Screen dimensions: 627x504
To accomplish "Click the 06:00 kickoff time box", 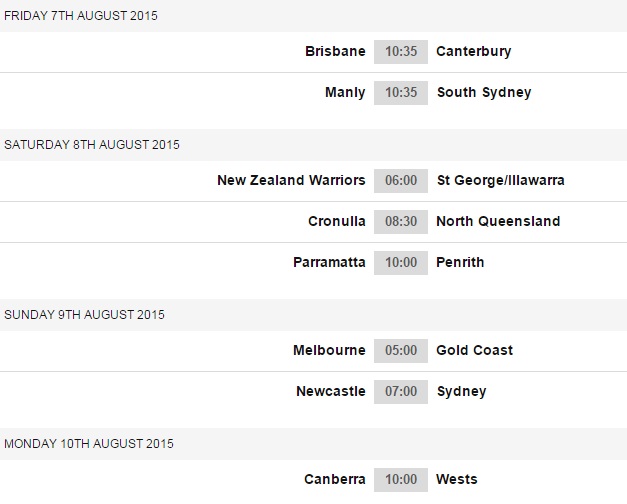I will pyautogui.click(x=401, y=180).
